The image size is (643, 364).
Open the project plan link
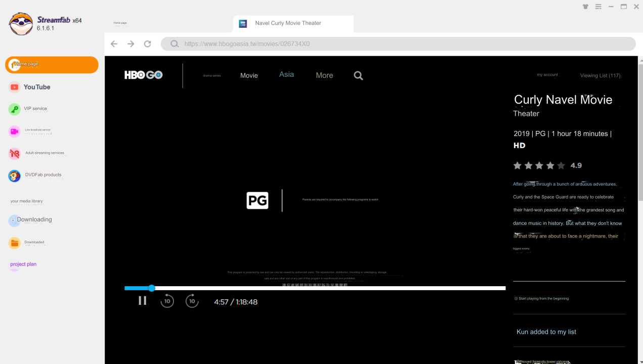(x=23, y=264)
